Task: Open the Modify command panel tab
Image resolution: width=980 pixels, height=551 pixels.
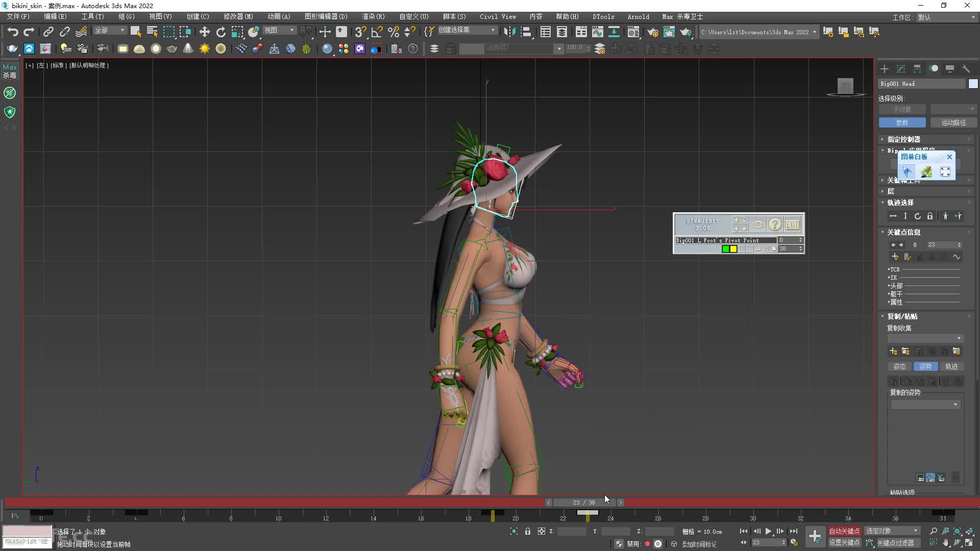Action: [x=901, y=69]
